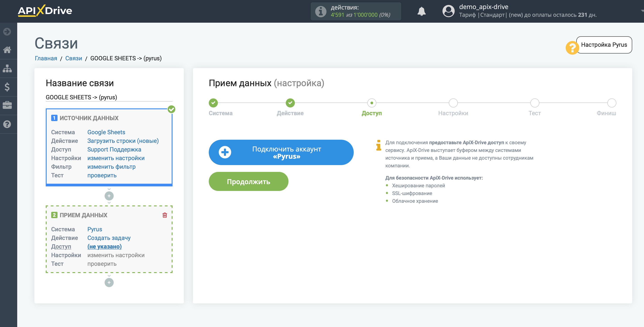Viewport: 644px width, 327px height.
Task: Open the connections sitemap icon in the sidebar
Action: 7,68
